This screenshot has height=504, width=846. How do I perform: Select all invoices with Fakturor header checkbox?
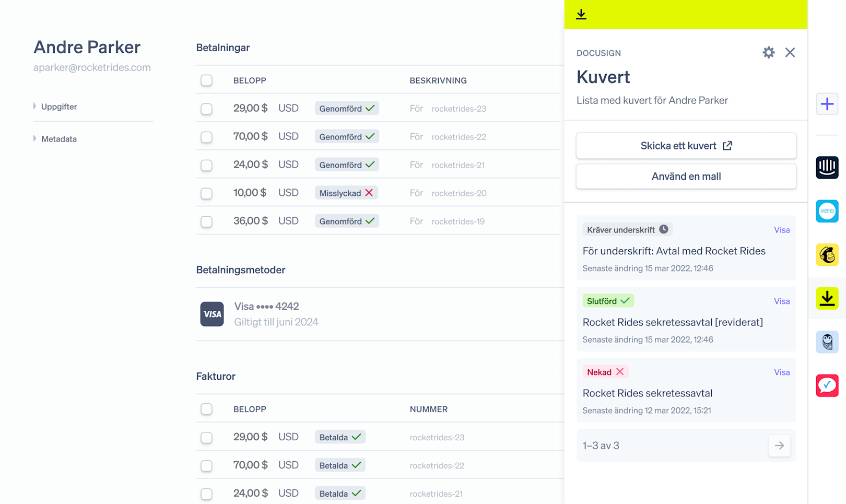point(206,409)
